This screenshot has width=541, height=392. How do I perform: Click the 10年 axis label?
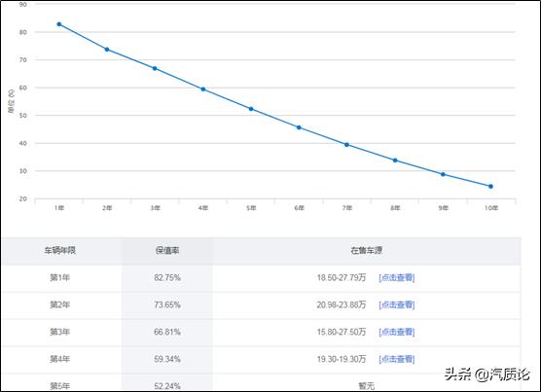coord(491,208)
